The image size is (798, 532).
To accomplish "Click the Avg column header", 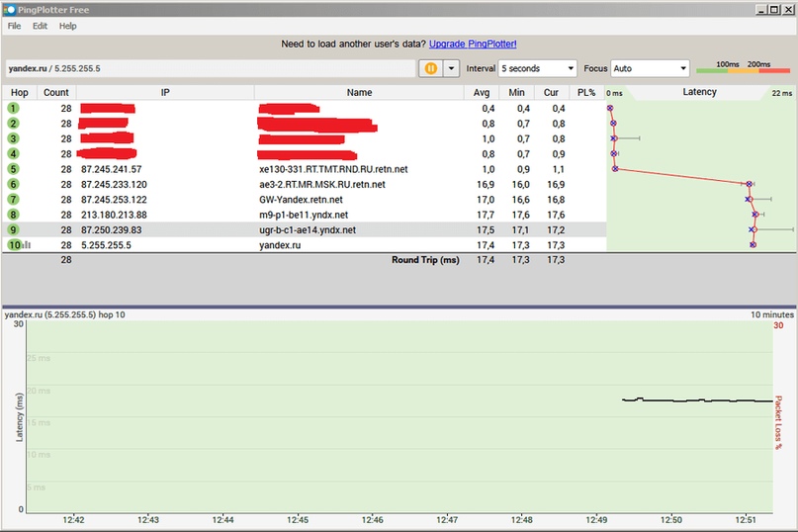I will pos(482,92).
